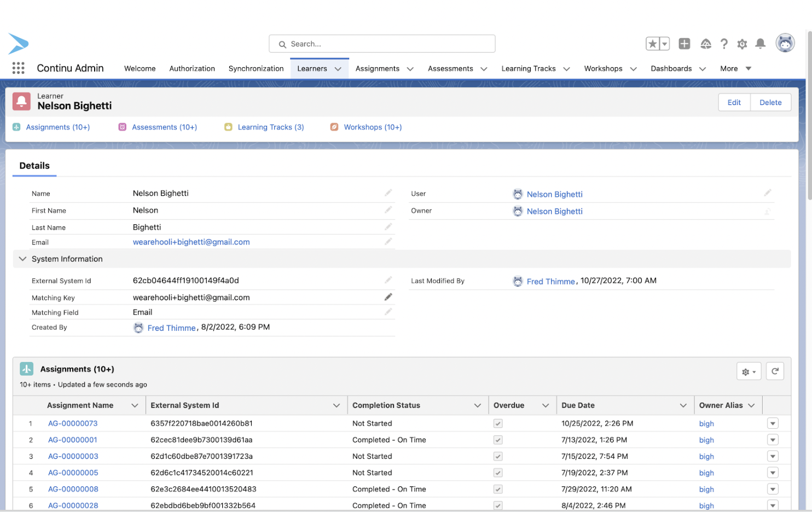Refresh the Assignments list

(775, 371)
